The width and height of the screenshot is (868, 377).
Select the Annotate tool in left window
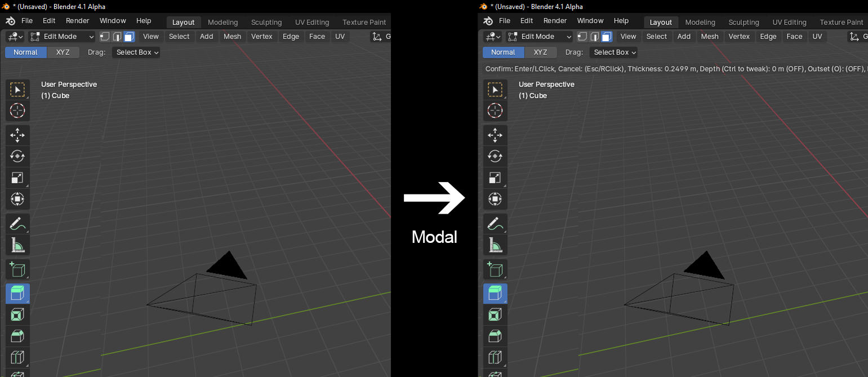click(x=17, y=223)
